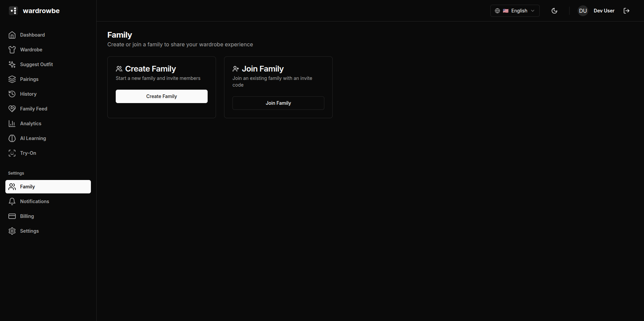Click the logout icon
644x321 pixels.
click(x=626, y=11)
